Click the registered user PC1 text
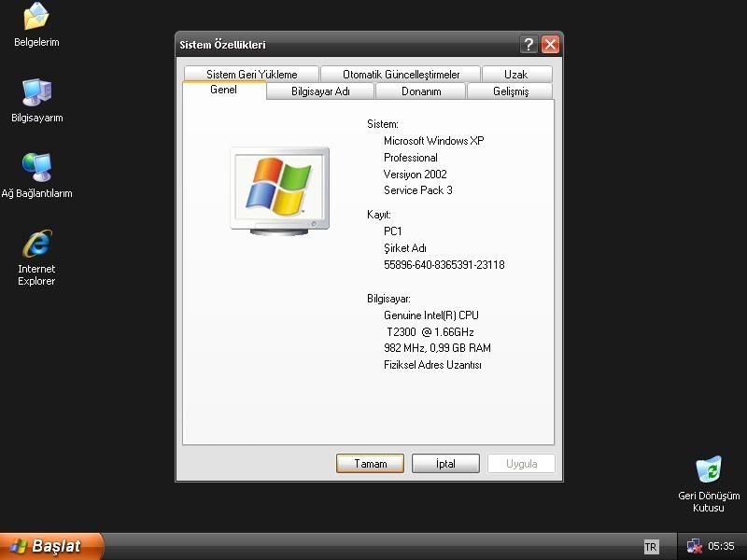The image size is (747, 560). tap(392, 231)
